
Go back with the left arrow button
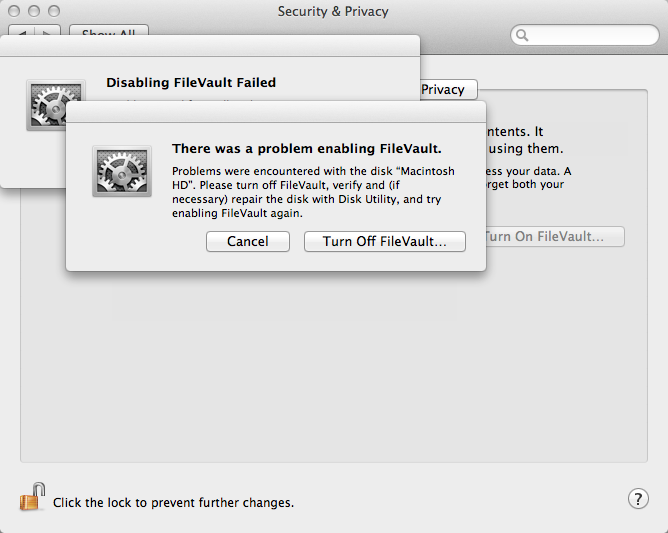coord(22,30)
